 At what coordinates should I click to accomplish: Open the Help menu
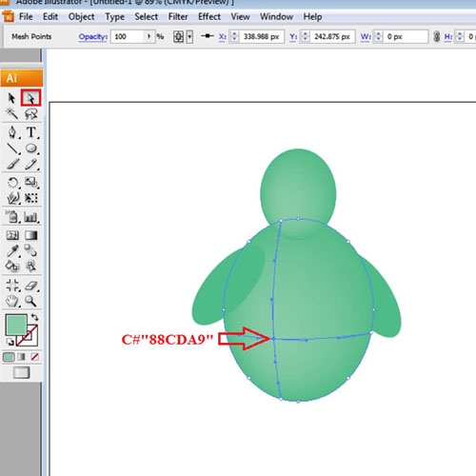312,16
